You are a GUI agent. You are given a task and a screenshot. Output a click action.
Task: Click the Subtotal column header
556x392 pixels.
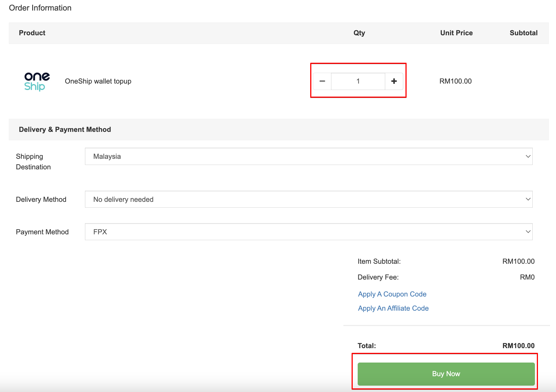coord(524,33)
